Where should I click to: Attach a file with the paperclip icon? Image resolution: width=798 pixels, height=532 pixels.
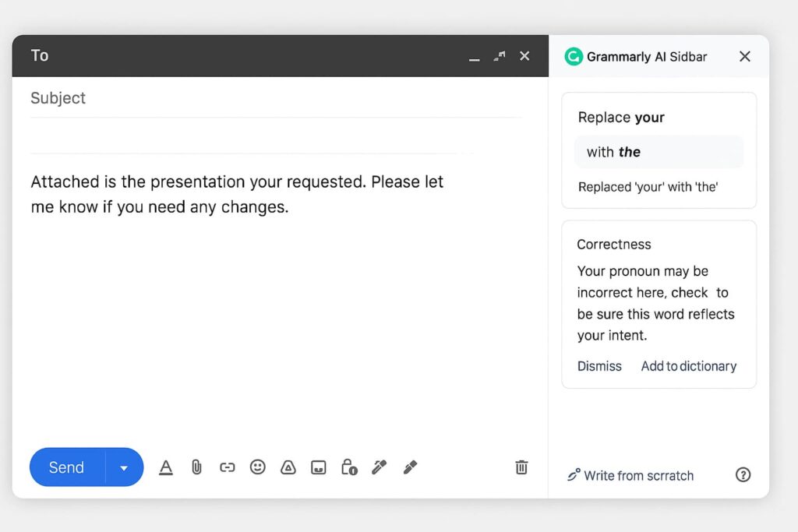pyautogui.click(x=196, y=467)
